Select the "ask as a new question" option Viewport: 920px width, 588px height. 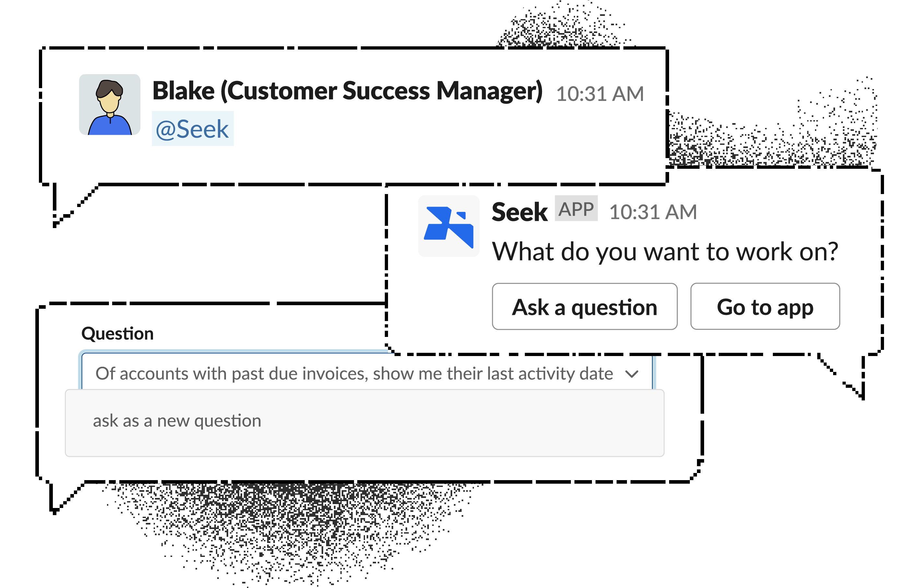pos(177,421)
